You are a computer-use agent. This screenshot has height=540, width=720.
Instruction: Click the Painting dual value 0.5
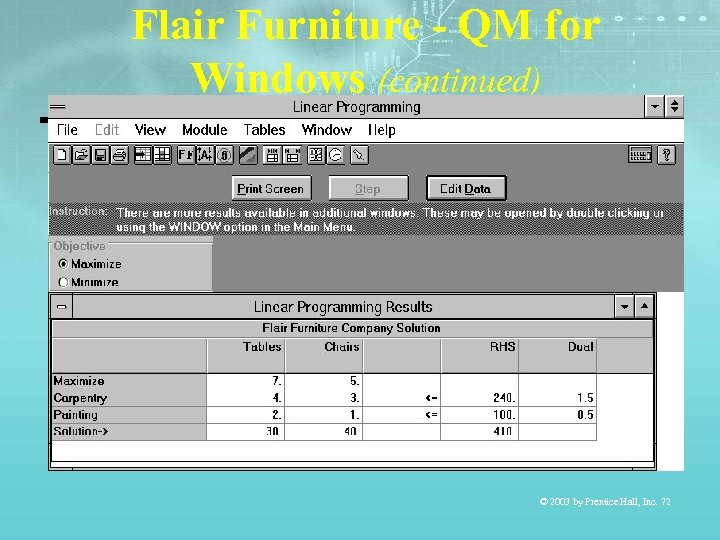[x=558, y=415]
